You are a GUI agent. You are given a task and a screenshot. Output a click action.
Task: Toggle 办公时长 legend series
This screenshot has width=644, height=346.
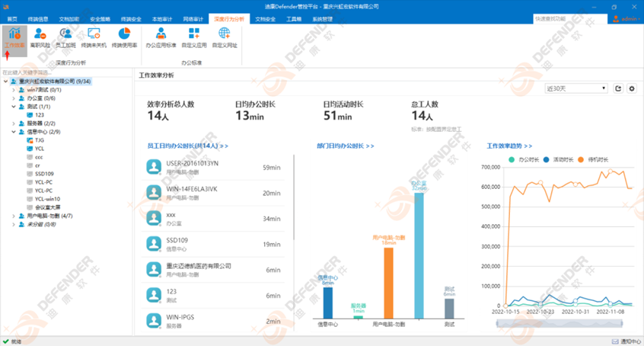(x=523, y=160)
